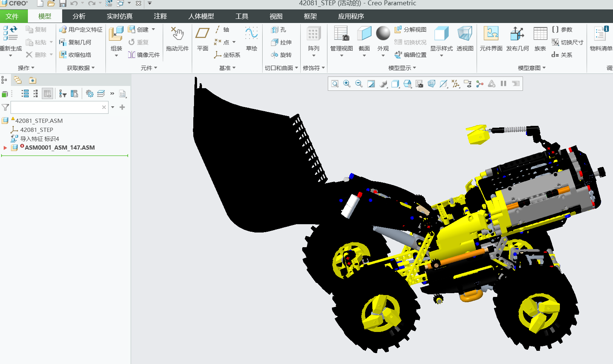
Task: Open 关系 relations dialog
Action: click(x=562, y=55)
